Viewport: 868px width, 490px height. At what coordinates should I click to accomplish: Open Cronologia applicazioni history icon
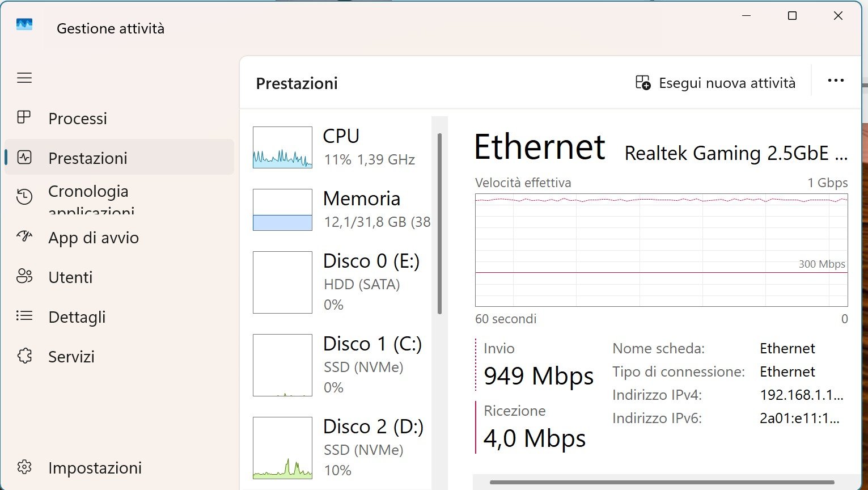[24, 197]
